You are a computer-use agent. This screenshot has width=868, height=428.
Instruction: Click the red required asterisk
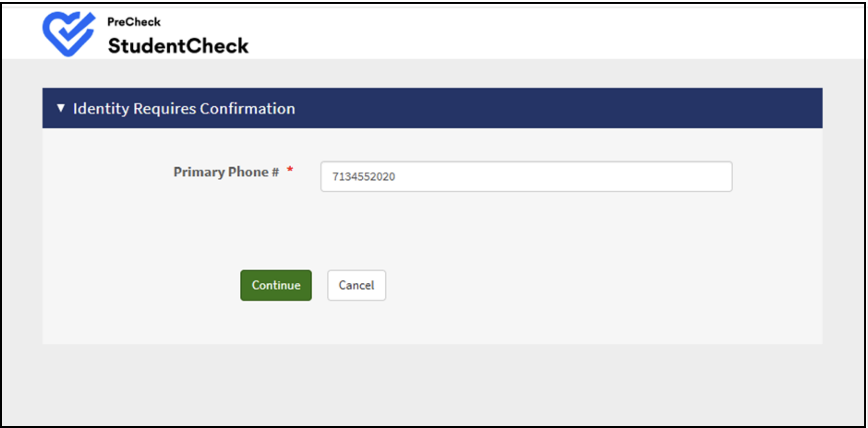pos(290,169)
